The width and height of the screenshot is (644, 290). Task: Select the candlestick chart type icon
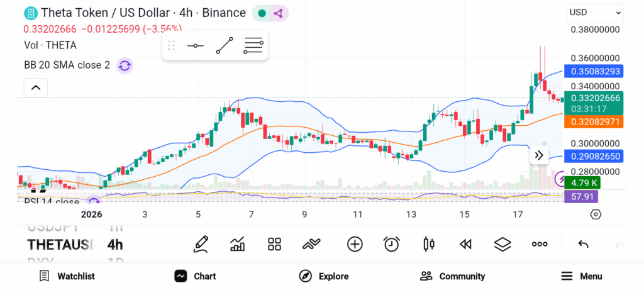tap(429, 244)
